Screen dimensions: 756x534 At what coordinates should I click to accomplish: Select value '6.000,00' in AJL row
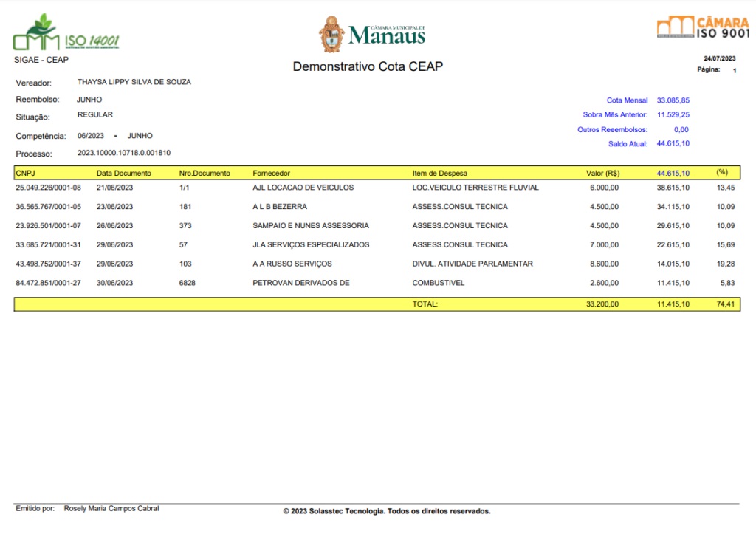click(604, 188)
